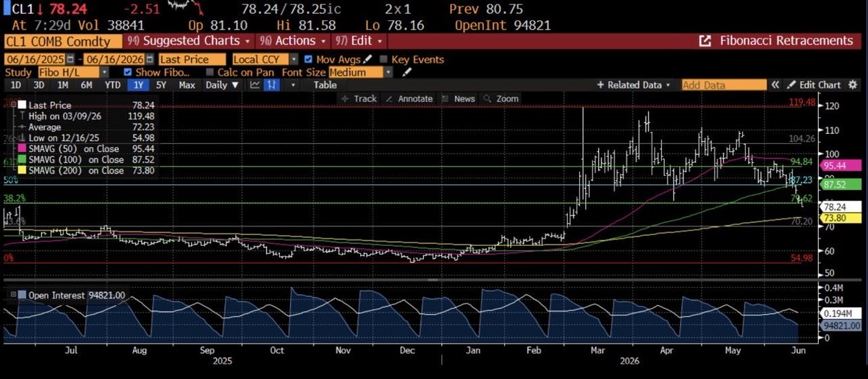Screen dimensions: 868x379
Task: Activate the Zoom magnifier tool
Action: point(502,98)
